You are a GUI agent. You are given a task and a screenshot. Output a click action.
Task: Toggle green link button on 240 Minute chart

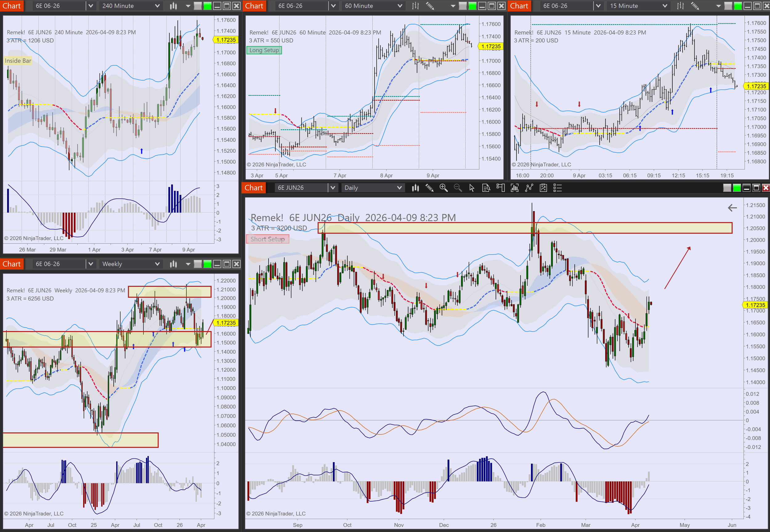coord(208,6)
